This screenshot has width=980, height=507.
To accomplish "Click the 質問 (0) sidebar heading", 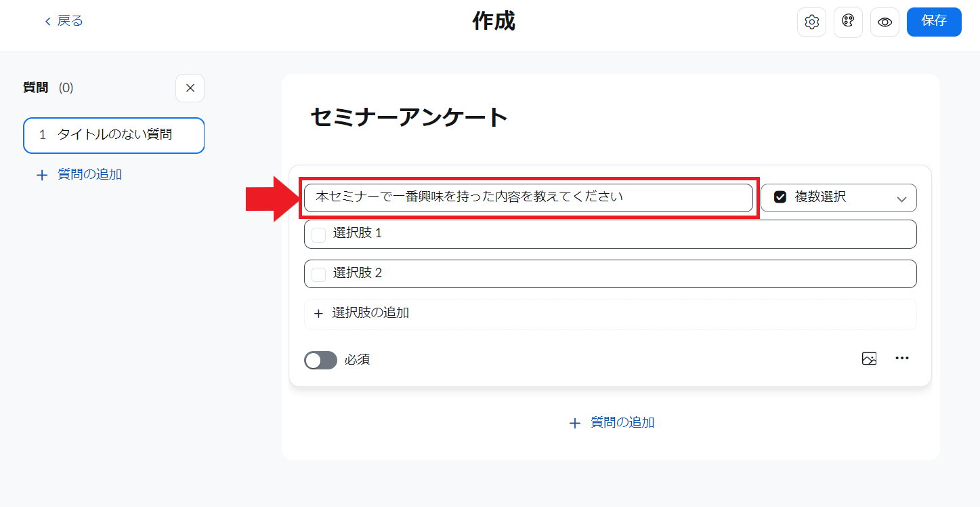I will pos(48,87).
